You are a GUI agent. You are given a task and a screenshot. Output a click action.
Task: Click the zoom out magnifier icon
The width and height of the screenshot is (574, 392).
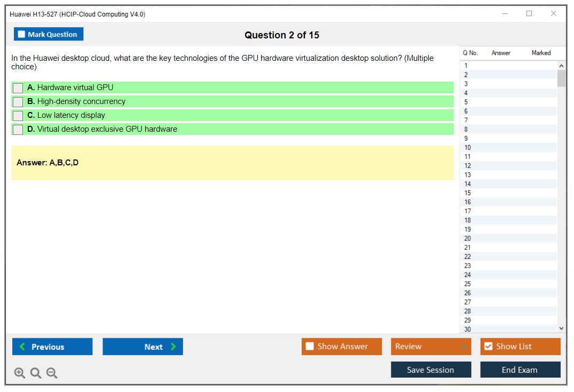(52, 373)
